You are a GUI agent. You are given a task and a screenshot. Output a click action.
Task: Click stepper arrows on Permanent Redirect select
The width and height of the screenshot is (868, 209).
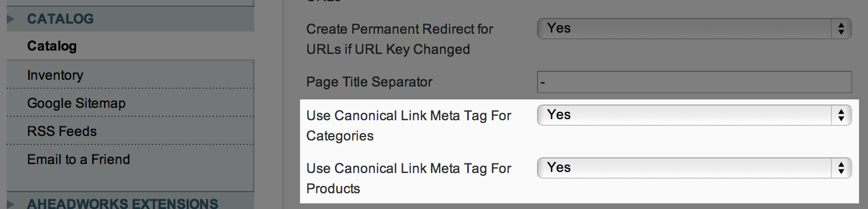coord(841,29)
